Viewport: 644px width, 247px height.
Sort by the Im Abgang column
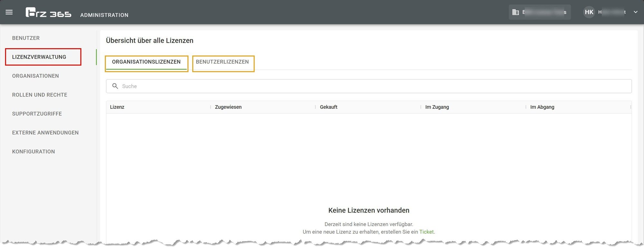(x=542, y=107)
